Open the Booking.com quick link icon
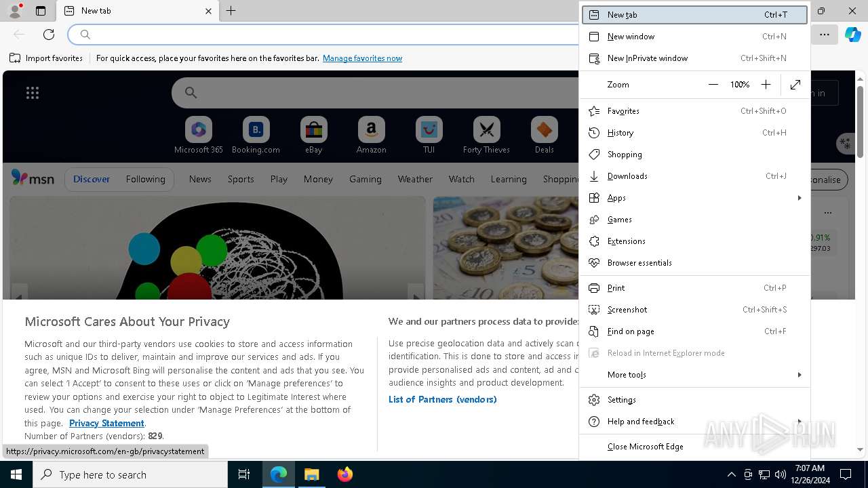Screen dimensions: 868x488 pos(256,129)
